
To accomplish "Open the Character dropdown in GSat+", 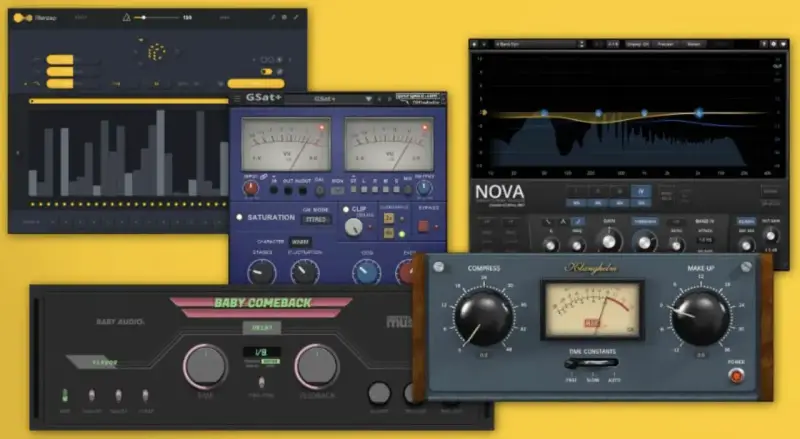I will (301, 242).
